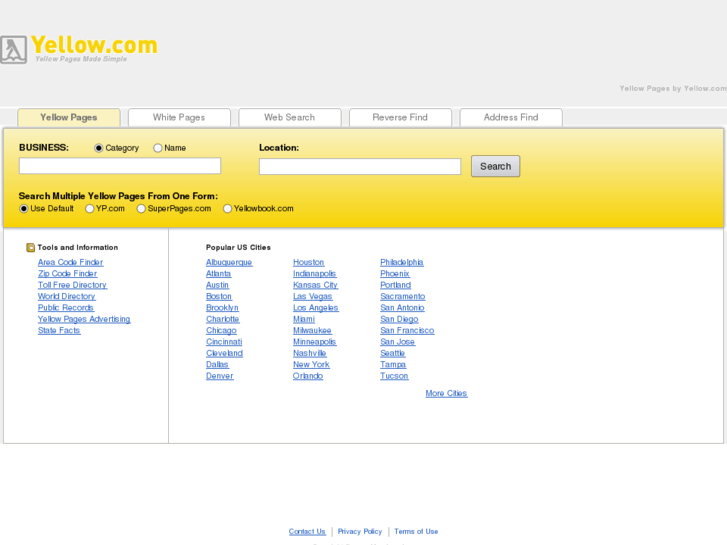Click the Cincinnati city link
This screenshot has width=727, height=545.
pyautogui.click(x=224, y=342)
